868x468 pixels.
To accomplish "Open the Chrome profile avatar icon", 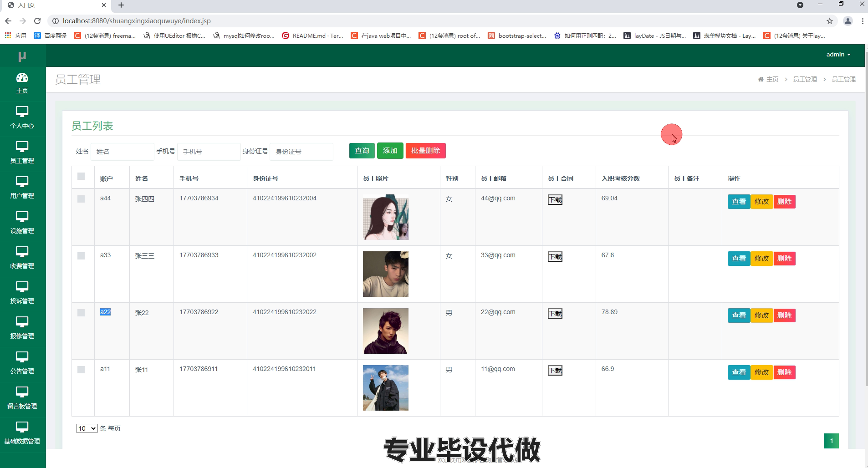I will point(848,21).
